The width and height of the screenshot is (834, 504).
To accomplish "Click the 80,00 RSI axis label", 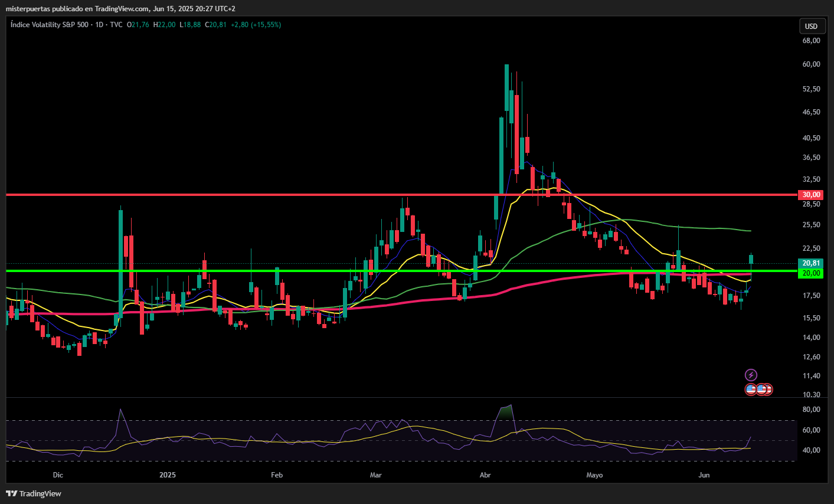I will [812, 410].
